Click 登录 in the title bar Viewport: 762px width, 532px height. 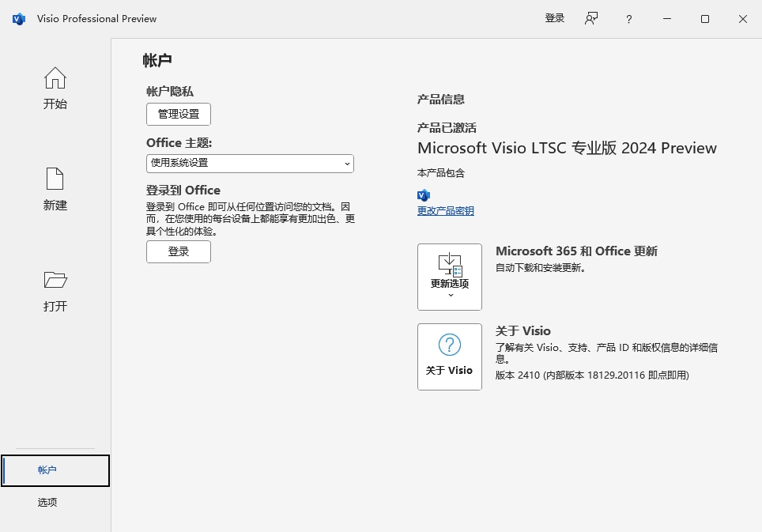(554, 18)
